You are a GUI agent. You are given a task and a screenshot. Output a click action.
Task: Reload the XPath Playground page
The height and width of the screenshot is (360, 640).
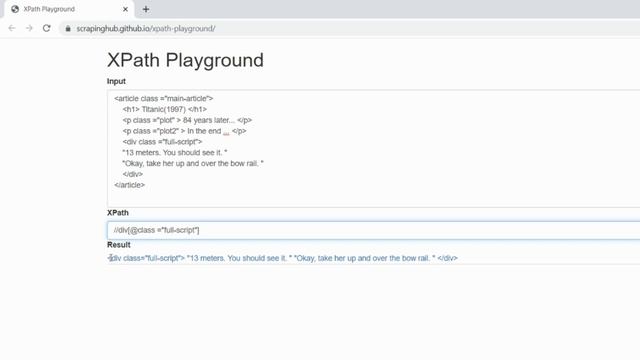pyautogui.click(x=47, y=28)
